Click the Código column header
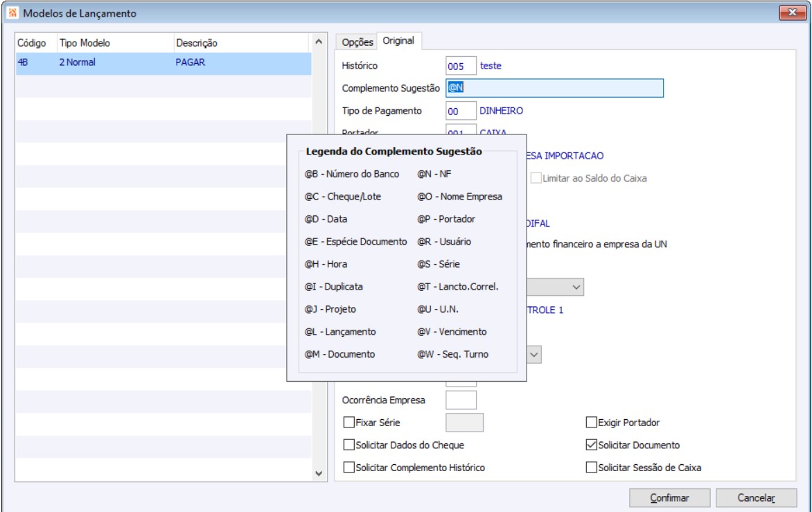This screenshot has height=512, width=812. click(x=36, y=43)
